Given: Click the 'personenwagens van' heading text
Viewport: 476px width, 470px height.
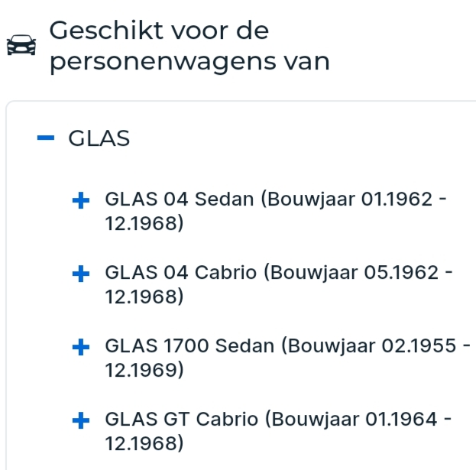Looking at the screenshot, I should point(189,61).
